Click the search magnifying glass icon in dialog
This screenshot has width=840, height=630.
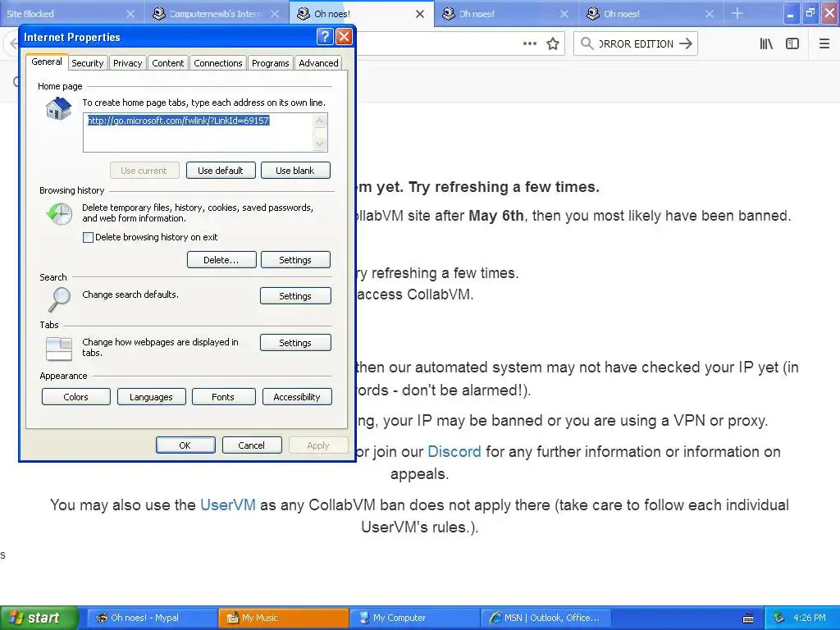pyautogui.click(x=59, y=299)
